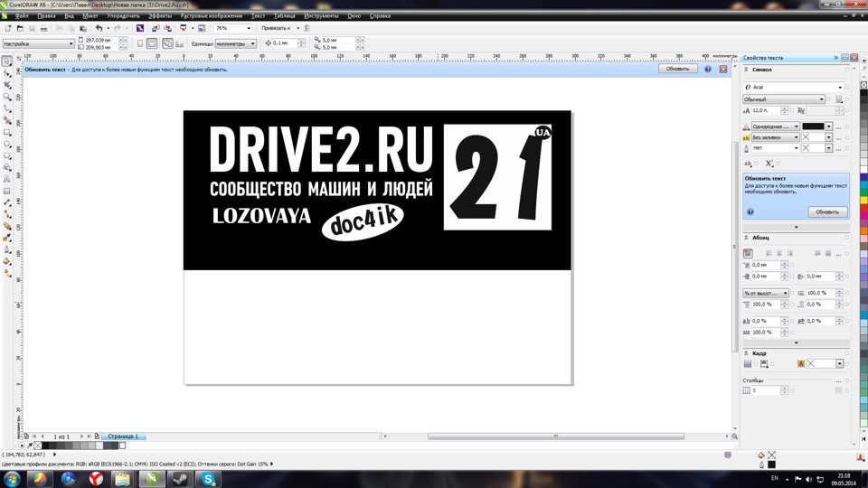This screenshot has height=488, width=868.
Task: Click the Open file toolbar icon
Action: pos(20,28)
